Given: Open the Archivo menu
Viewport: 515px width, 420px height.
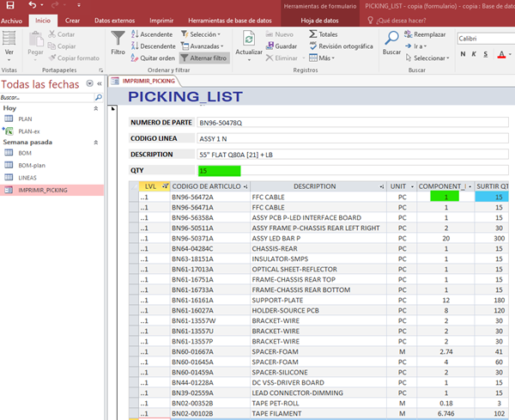Looking at the screenshot, I should (x=13, y=19).
